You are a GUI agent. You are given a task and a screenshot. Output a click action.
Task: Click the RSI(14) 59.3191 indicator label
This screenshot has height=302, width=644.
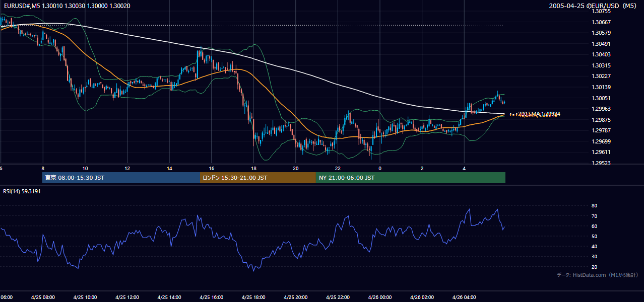(x=22, y=191)
